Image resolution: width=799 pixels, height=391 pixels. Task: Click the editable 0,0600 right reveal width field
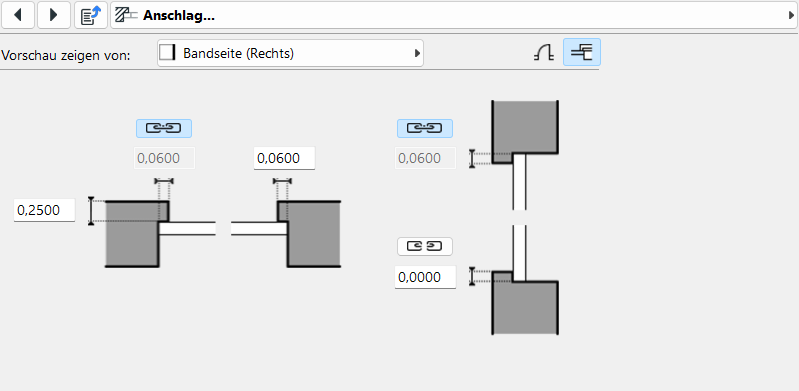[284, 158]
